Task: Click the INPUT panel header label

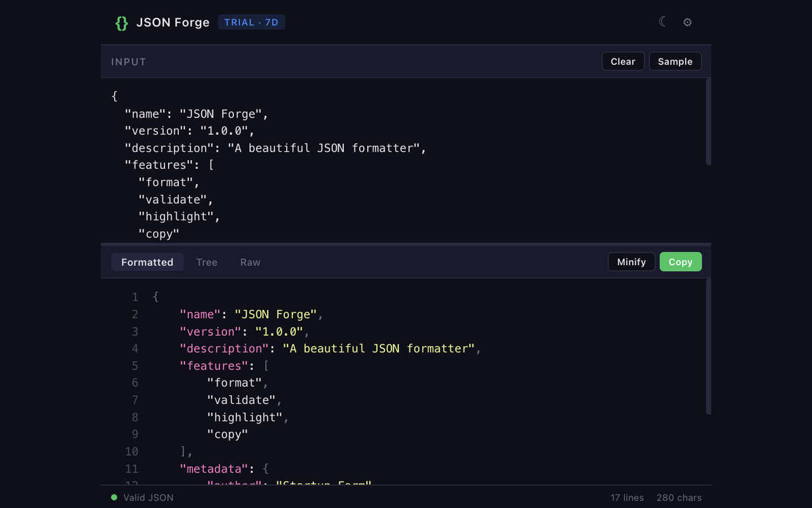Action: click(129, 62)
